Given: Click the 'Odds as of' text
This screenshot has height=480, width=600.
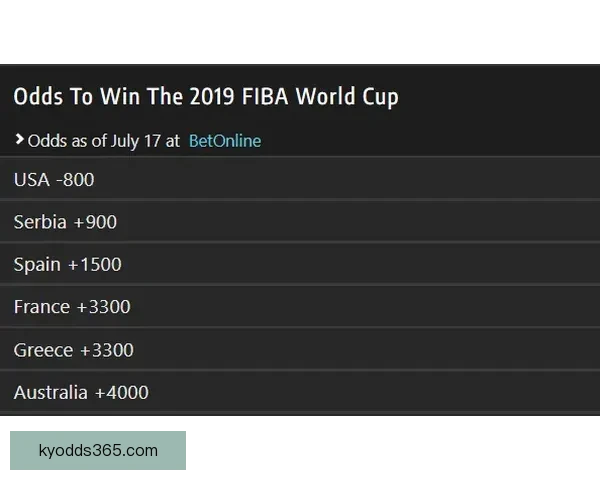Looking at the screenshot, I should (x=67, y=141).
